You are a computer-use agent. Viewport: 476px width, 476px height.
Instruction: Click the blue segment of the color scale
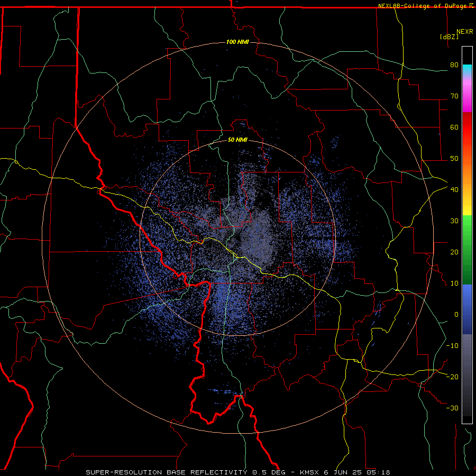pos(467,309)
